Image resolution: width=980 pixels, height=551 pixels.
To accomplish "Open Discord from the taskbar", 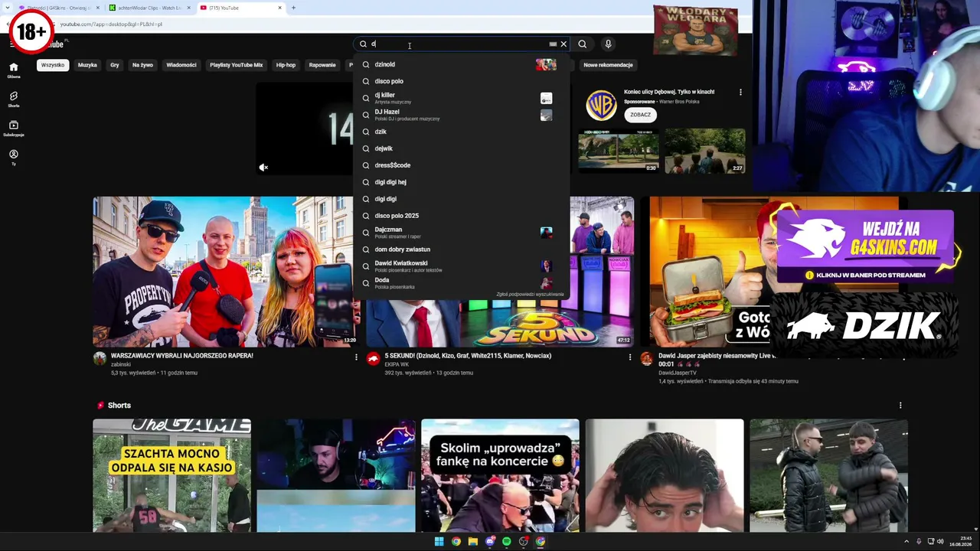I will (490, 541).
